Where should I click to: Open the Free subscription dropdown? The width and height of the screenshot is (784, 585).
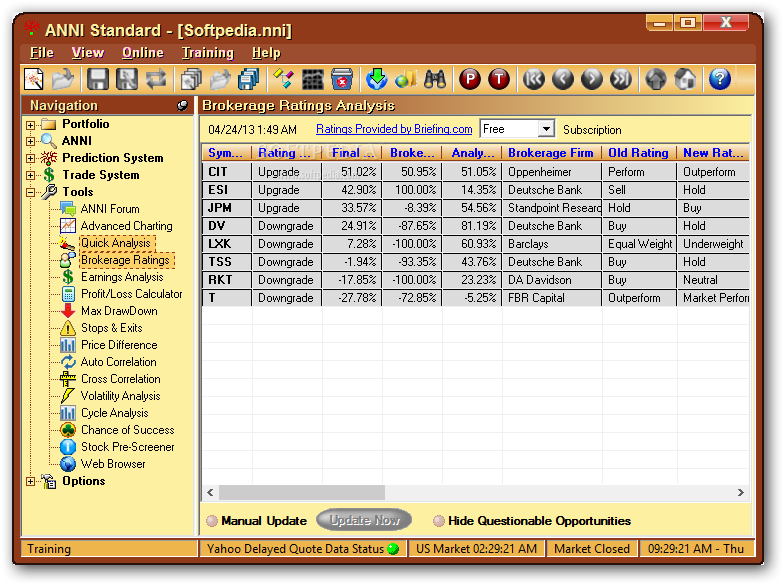546,129
